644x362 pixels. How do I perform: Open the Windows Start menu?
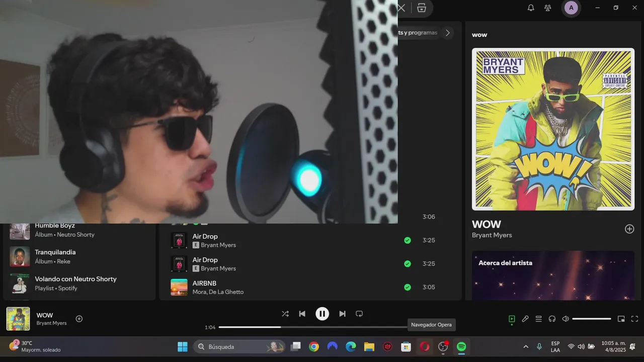[x=183, y=346]
